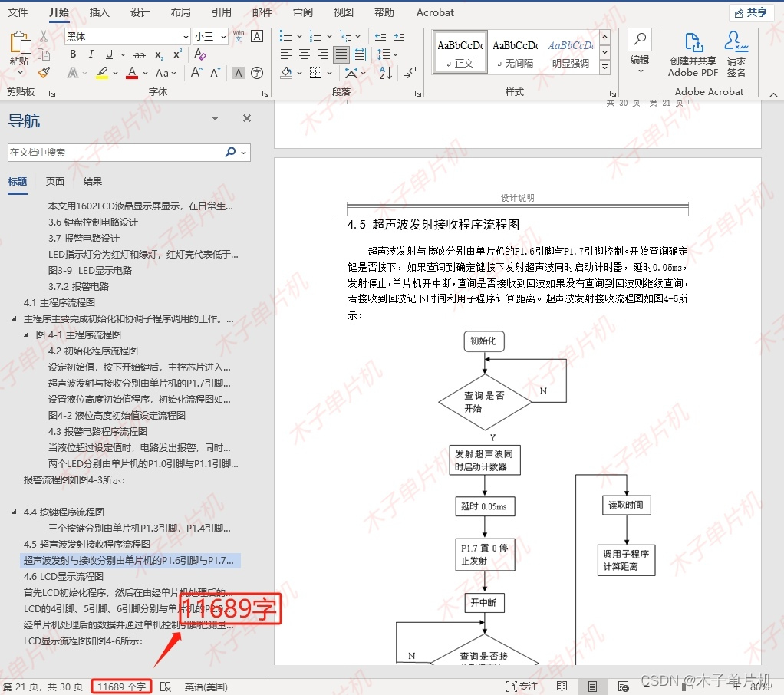Collapse 图 4-1 主程序流程图 heading
Image resolution: width=784 pixels, height=695 pixels.
click(x=26, y=335)
